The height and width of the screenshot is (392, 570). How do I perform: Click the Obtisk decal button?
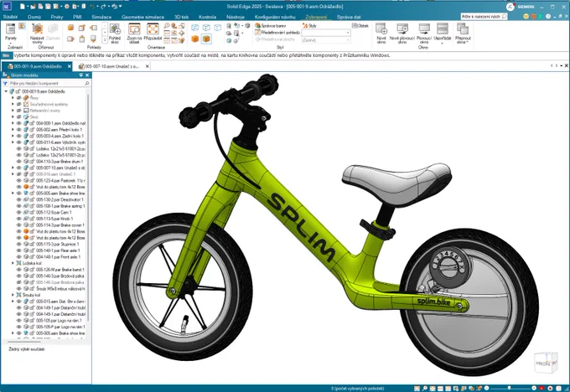tap(360, 26)
